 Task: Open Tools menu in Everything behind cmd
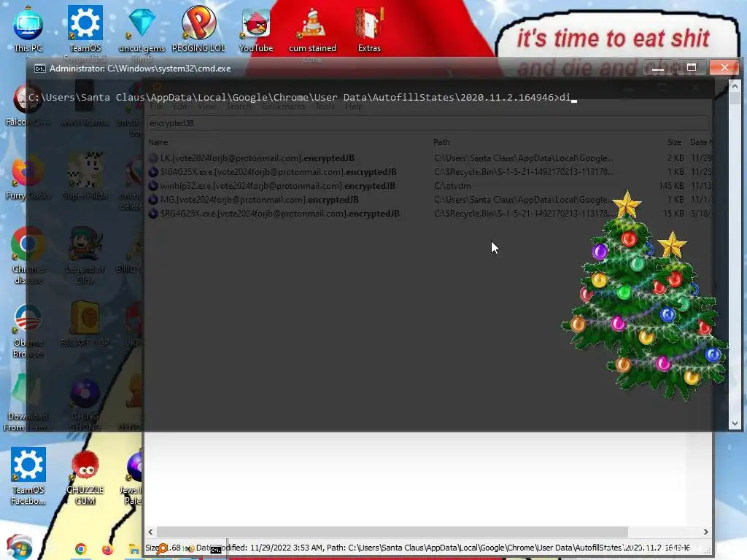coord(325,106)
